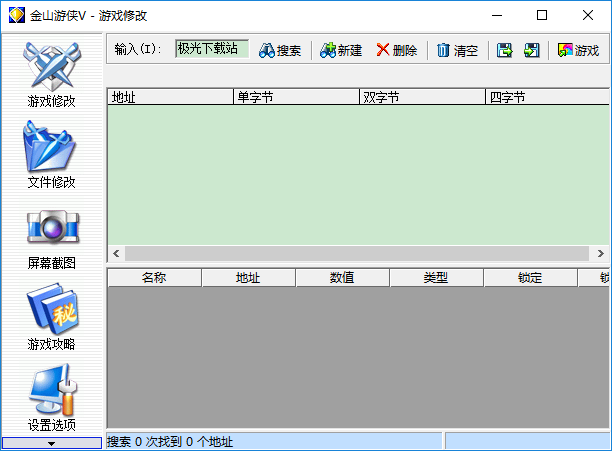
Task: Click the 名称 column header in the lower table
Action: (x=155, y=278)
